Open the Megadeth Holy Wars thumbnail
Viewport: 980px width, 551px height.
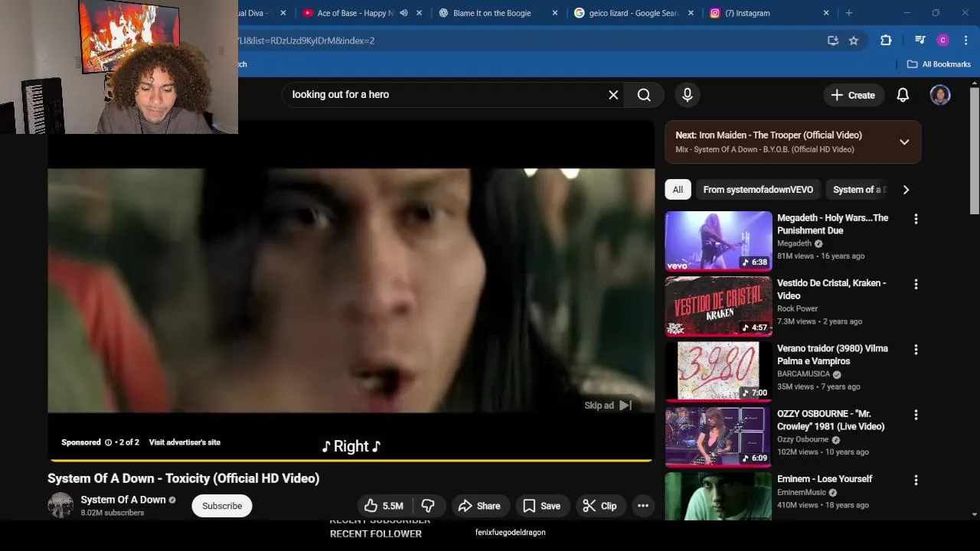coord(718,241)
